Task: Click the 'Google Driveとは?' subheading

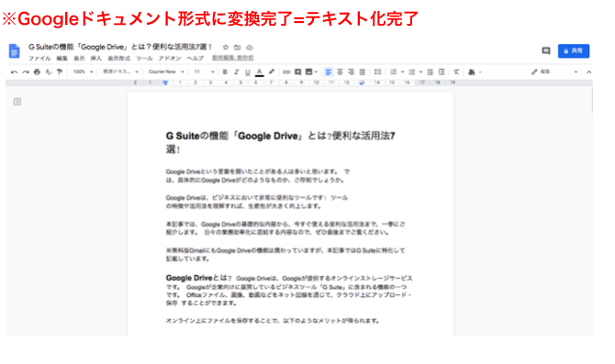Action: [x=199, y=278]
